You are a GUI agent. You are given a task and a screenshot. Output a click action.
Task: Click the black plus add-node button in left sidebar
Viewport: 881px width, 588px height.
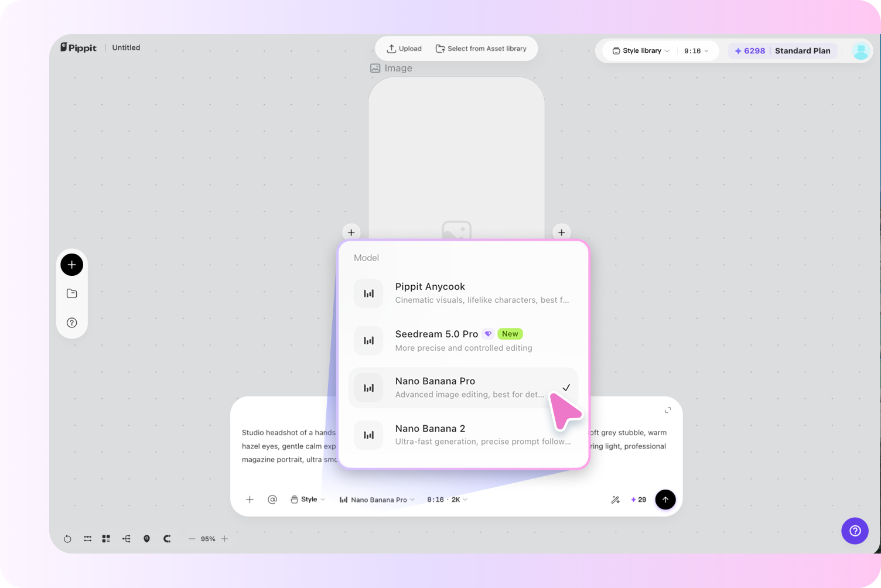tap(72, 265)
